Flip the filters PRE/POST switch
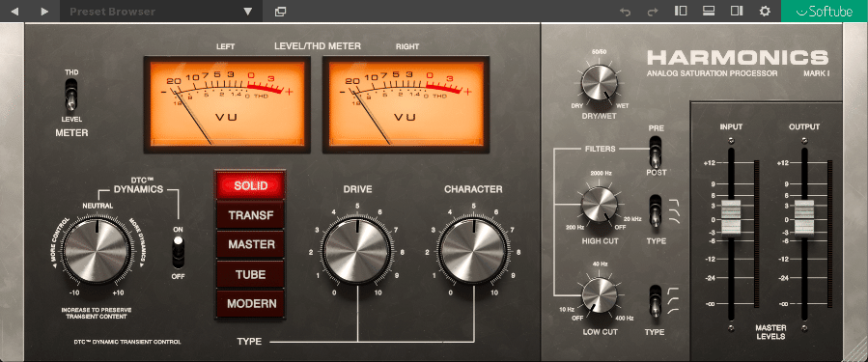The width and height of the screenshot is (868, 362). 656,152
